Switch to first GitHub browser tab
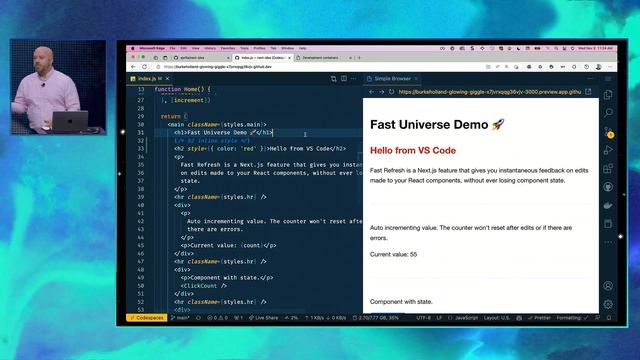The image size is (640, 360). point(201,58)
